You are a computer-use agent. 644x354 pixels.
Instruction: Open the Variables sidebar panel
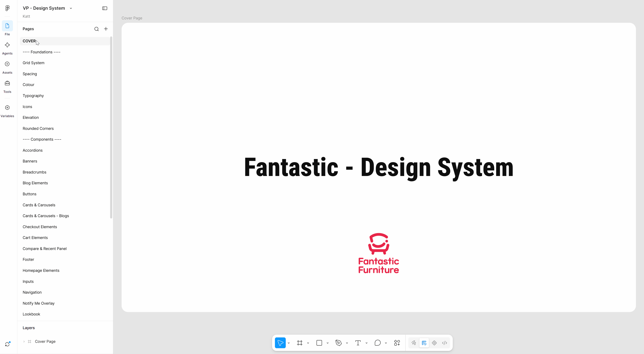pyautogui.click(x=7, y=111)
